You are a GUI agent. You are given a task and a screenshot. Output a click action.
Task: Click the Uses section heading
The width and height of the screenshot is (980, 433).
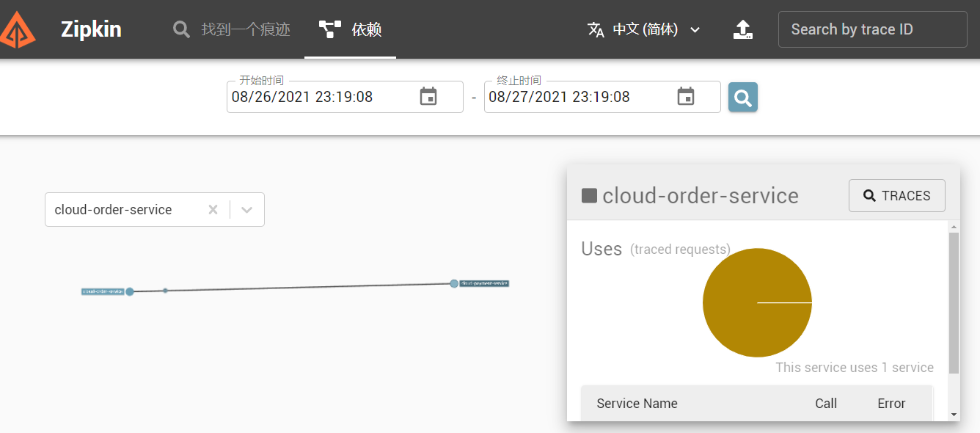601,249
